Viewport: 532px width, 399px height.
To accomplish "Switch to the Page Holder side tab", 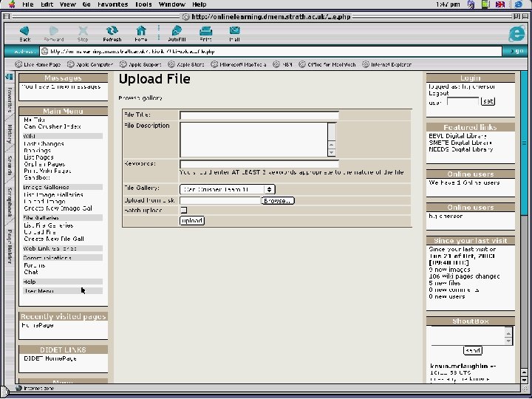I will [x=10, y=246].
